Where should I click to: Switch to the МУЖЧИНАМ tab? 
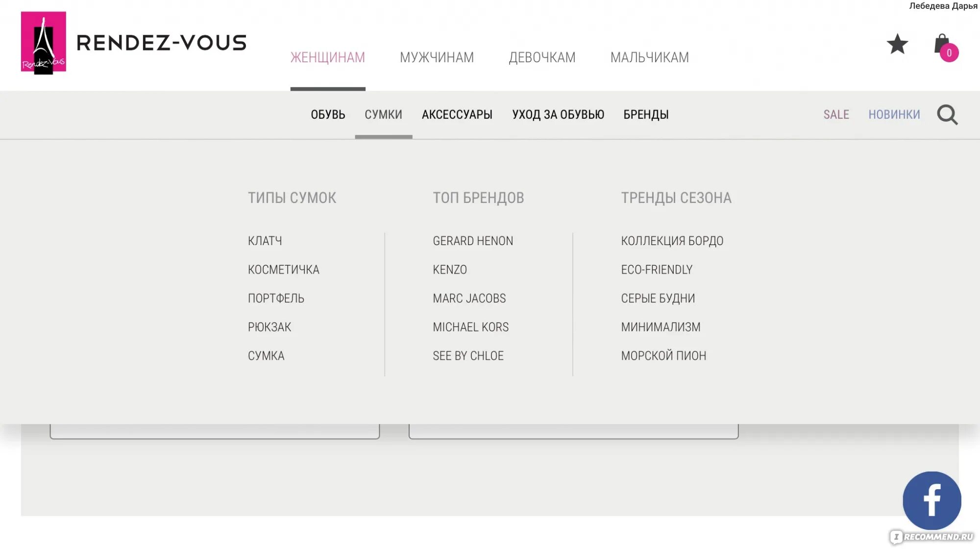click(x=437, y=58)
